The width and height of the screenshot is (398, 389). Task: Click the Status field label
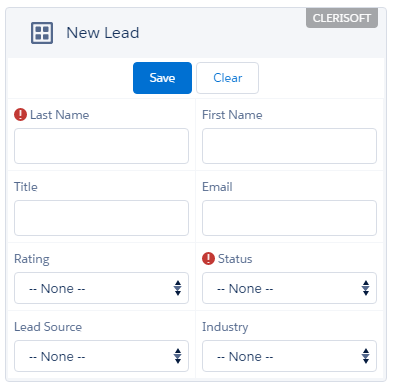coord(235,259)
